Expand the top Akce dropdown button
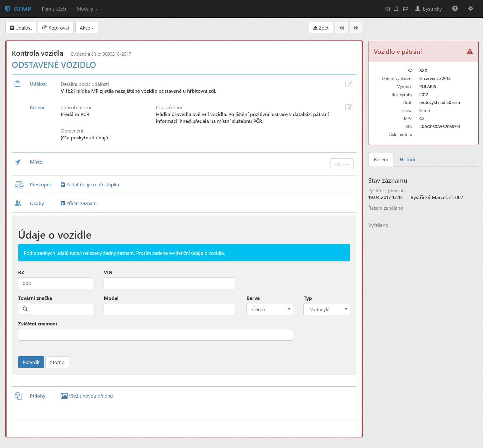This screenshot has width=483, height=448. coord(87,28)
